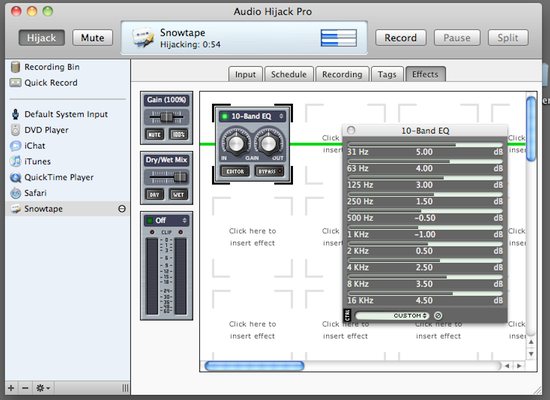Switch to the Tags tab
Image resolution: width=550 pixels, height=400 pixels.
point(387,74)
